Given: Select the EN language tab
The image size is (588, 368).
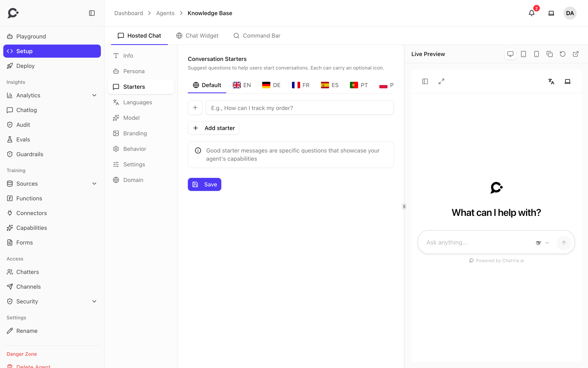Looking at the screenshot, I should 242,85.
